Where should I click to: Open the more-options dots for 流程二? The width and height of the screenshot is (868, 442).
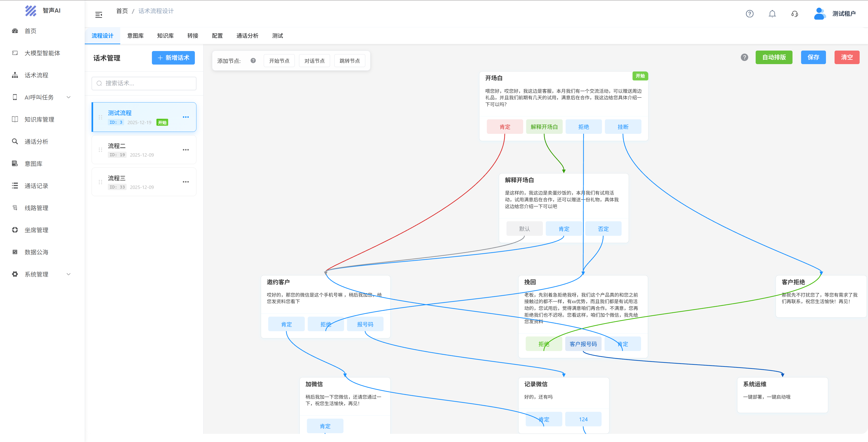[x=186, y=150]
